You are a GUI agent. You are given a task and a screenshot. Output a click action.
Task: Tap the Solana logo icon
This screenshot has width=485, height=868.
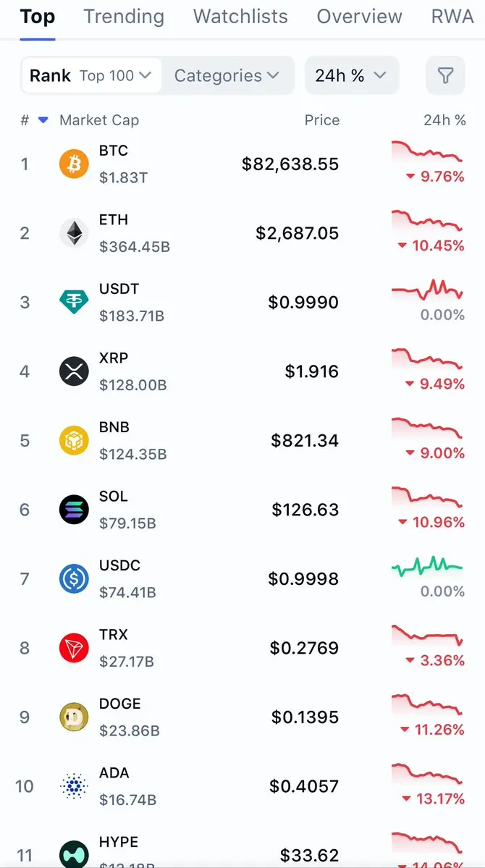tap(74, 510)
